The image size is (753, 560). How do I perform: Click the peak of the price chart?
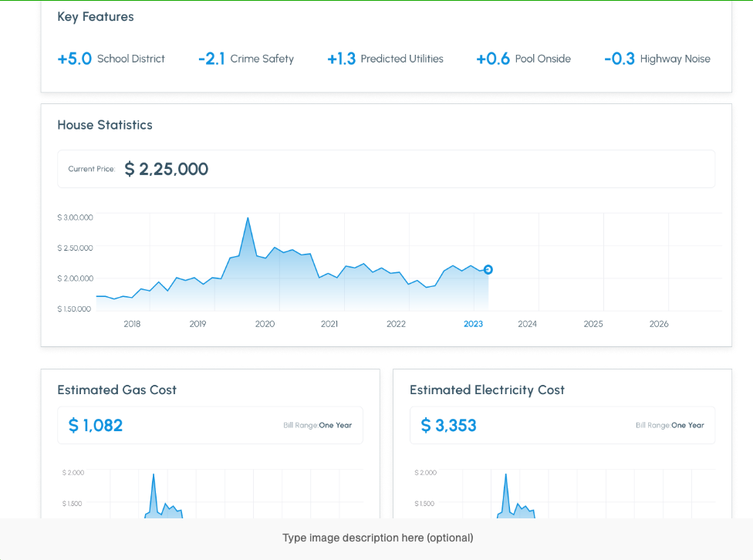click(x=248, y=218)
